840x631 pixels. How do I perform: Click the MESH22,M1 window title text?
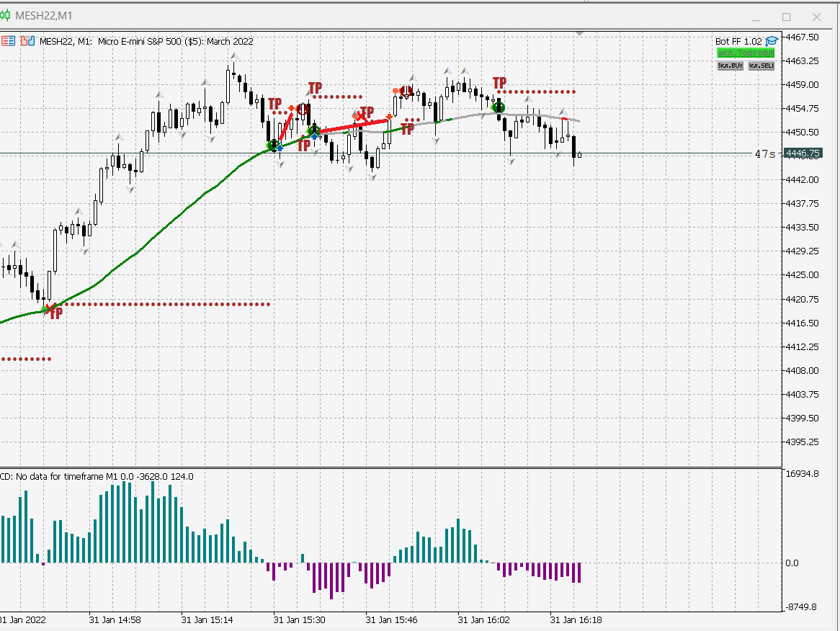coord(43,16)
